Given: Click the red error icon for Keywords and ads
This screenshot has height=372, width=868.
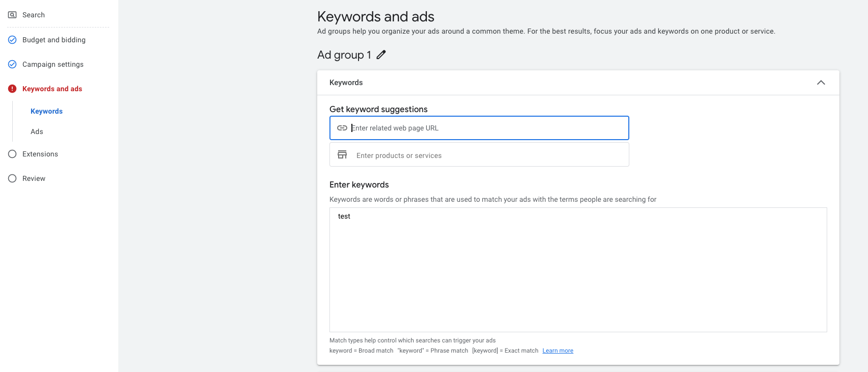Looking at the screenshot, I should (12, 89).
